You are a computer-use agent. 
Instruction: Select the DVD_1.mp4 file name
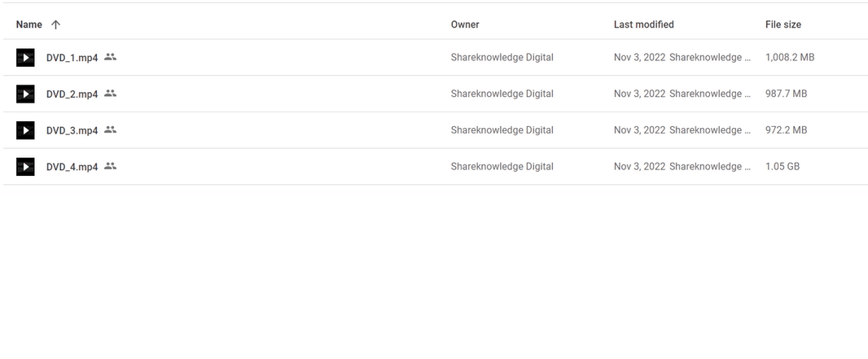(72, 58)
